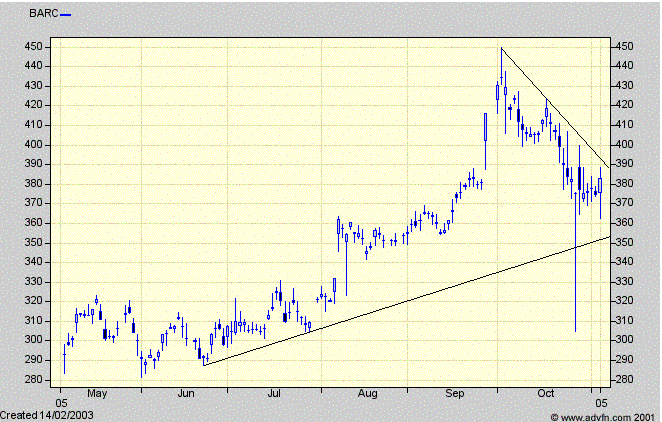The image size is (662, 422).
Task: Click the right end of the rising trendline
Action: click(609, 237)
